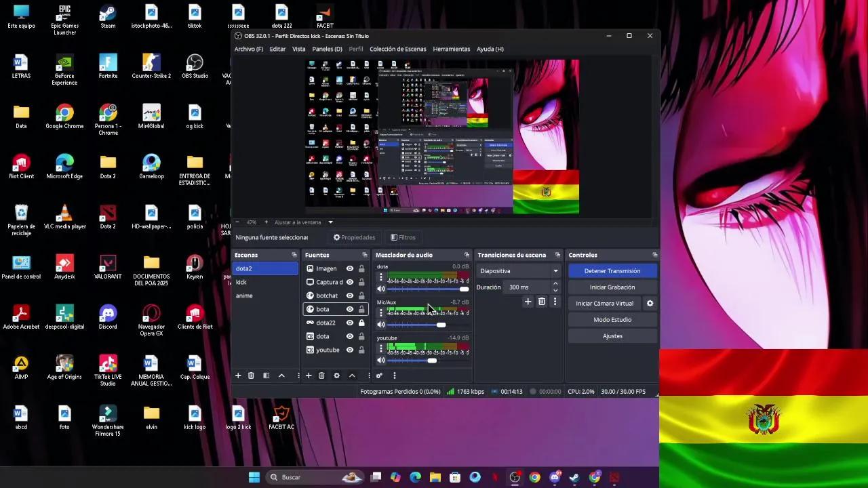Mute the Mic/Aux speaker icon
The image size is (868, 488).
point(380,325)
